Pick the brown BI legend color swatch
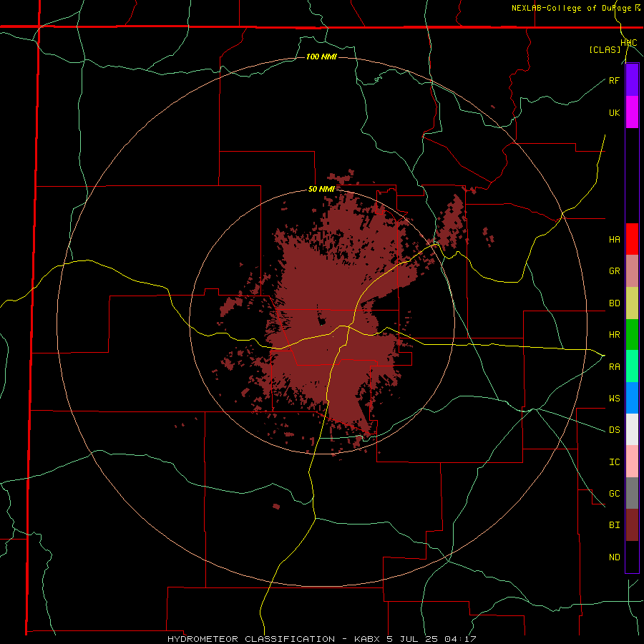This screenshot has width=644, height=644. click(x=632, y=525)
